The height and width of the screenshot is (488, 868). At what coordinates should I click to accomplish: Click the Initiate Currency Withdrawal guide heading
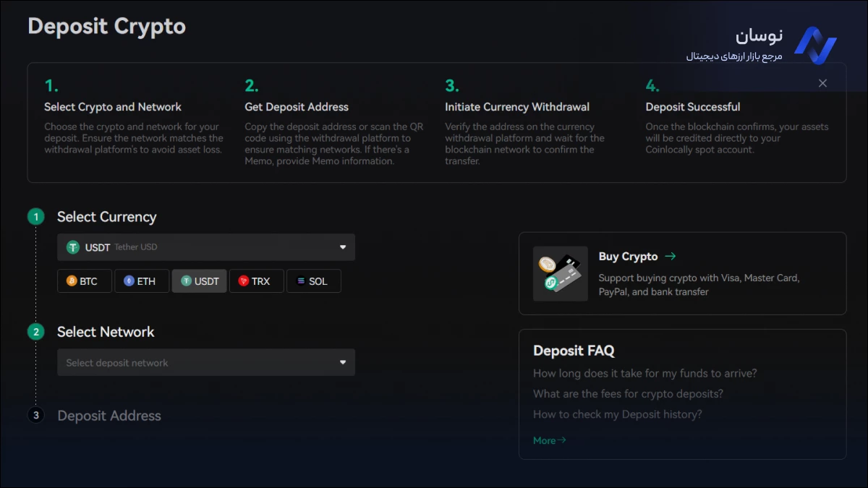click(x=517, y=107)
